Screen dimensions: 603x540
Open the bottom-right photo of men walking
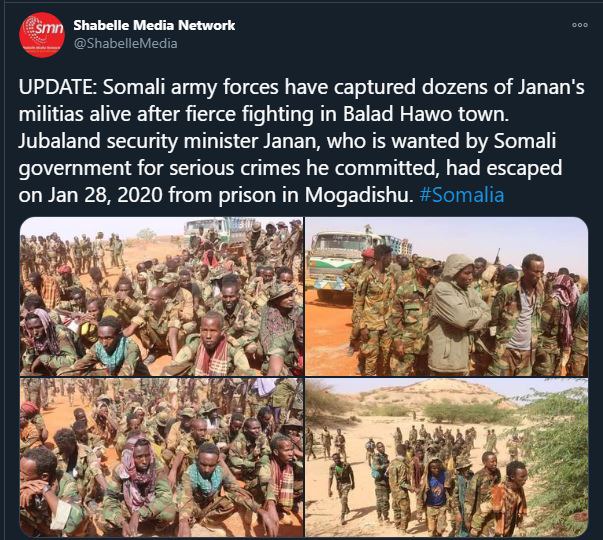point(446,457)
